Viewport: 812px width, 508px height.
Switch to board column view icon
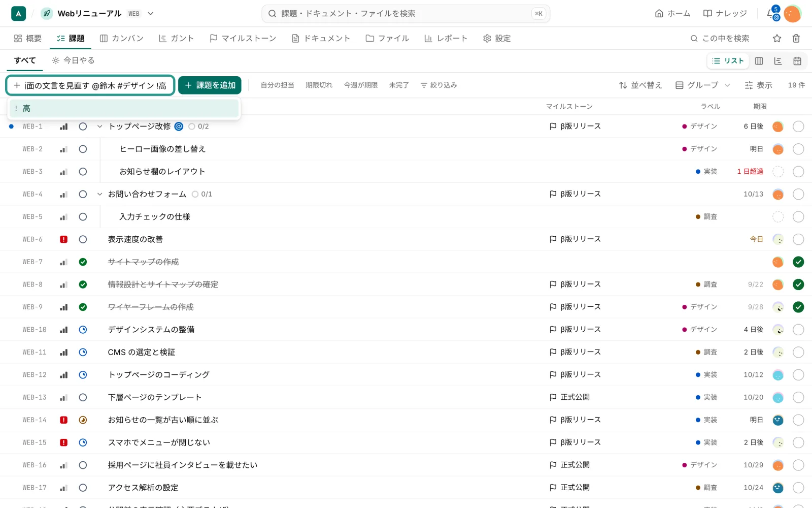click(759, 61)
